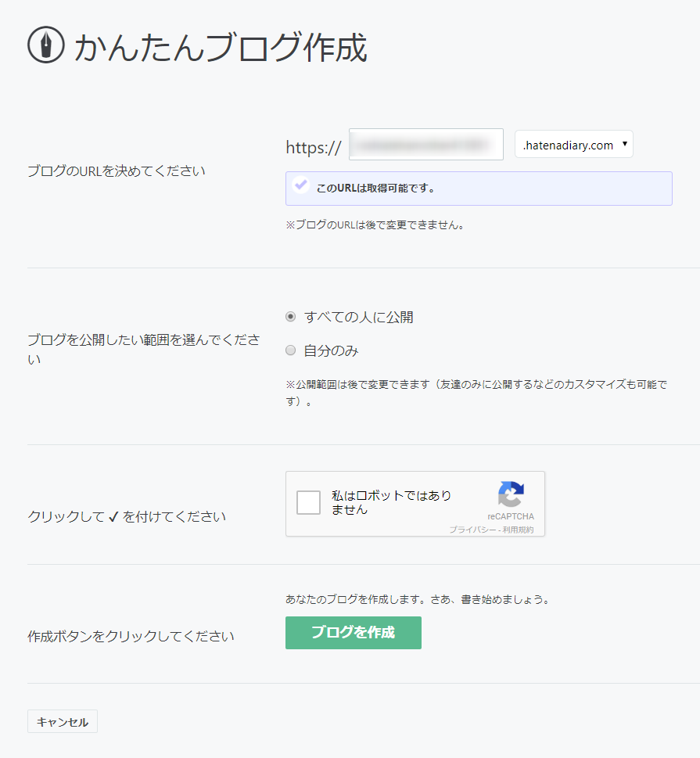The height and width of the screenshot is (758, 700).
Task: Enable the reCAPTCHA verification checkbox
Action: click(308, 502)
